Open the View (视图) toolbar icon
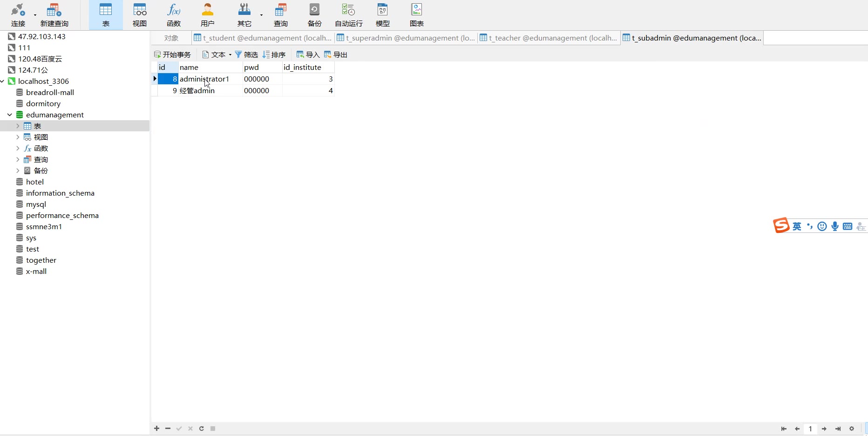Viewport: 868px width, 436px height. (140, 15)
